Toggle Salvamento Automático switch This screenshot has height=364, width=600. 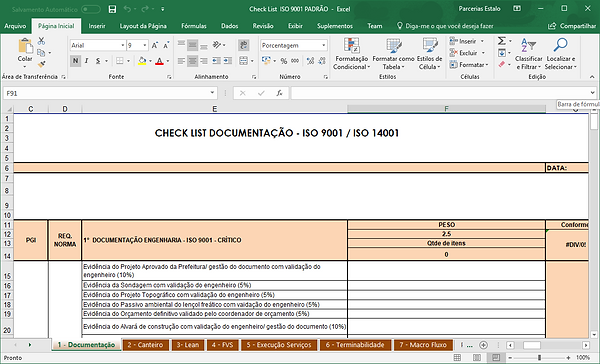(x=91, y=9)
